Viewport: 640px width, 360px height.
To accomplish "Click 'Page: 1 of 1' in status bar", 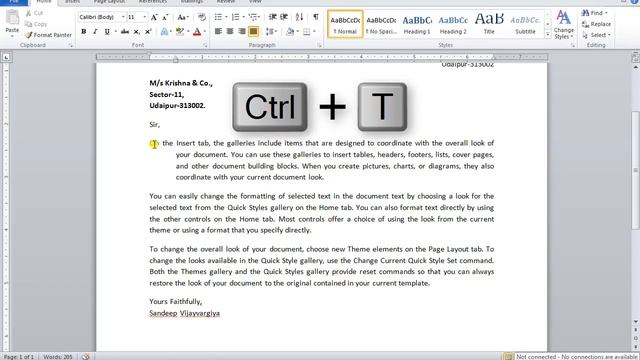I will click(x=18, y=357).
